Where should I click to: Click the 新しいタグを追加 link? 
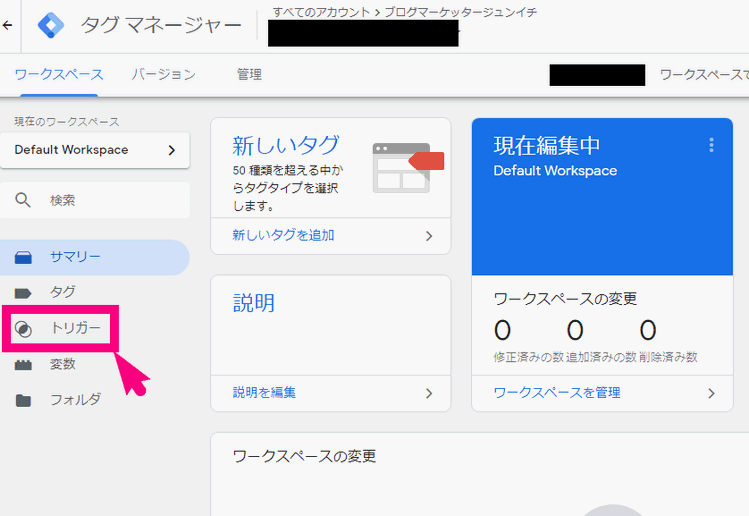click(283, 236)
